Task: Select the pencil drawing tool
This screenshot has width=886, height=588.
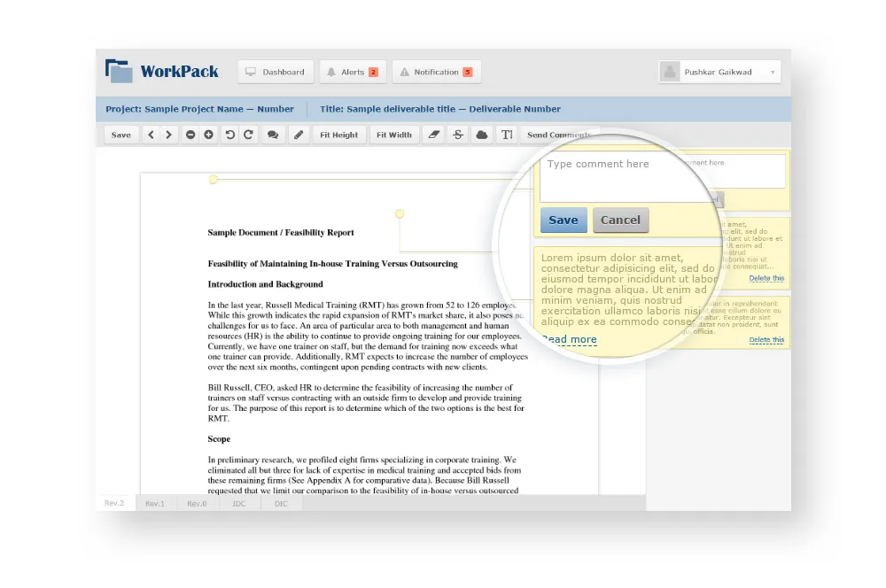Action: tap(299, 135)
